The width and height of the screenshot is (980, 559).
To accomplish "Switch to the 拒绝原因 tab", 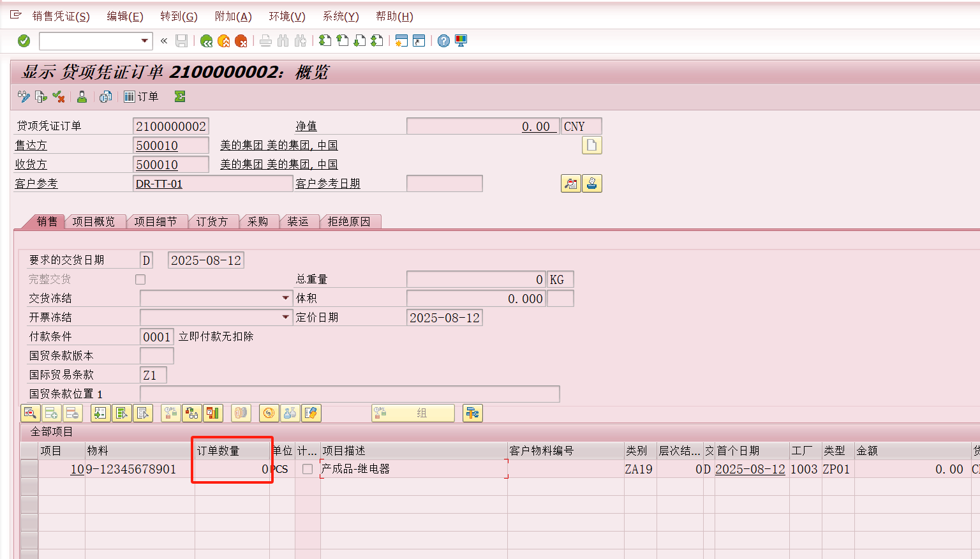I will tap(349, 221).
